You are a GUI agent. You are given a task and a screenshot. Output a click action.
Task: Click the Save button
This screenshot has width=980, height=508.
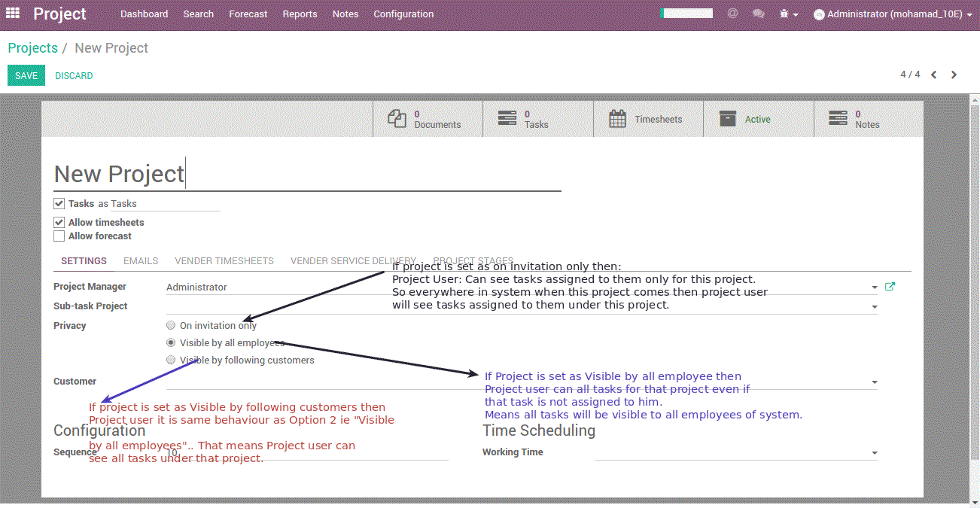(x=26, y=75)
